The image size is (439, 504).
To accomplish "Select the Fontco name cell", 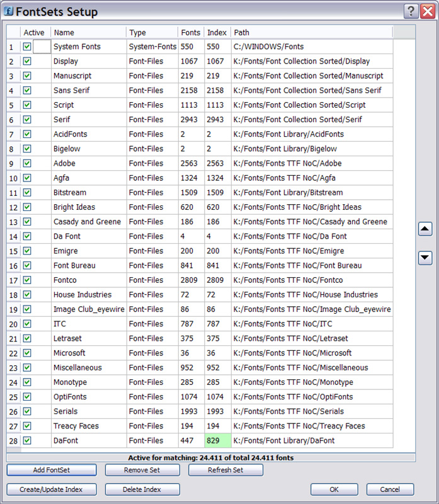I will coord(89,280).
